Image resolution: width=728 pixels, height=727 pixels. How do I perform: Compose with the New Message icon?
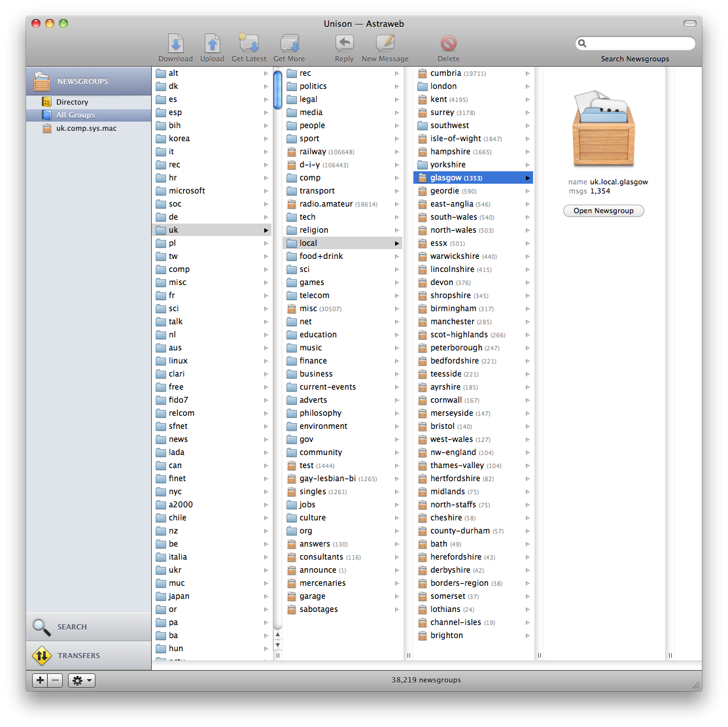385,44
